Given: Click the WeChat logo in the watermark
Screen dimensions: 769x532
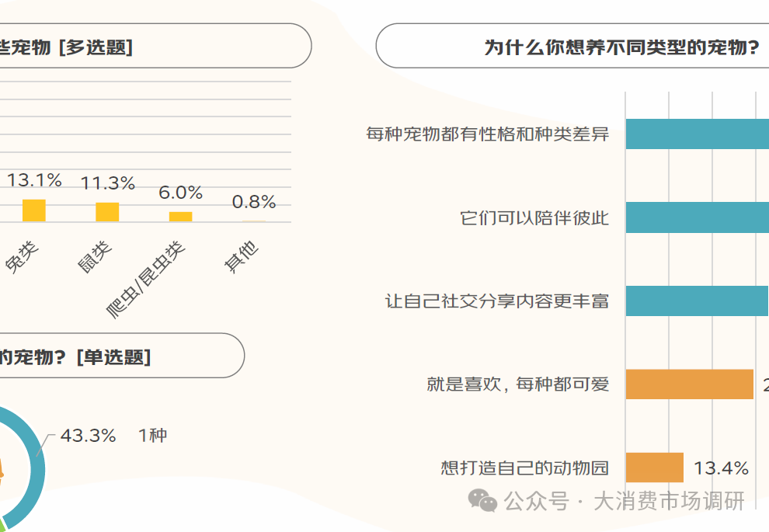Looking at the screenshot, I should (x=482, y=501).
